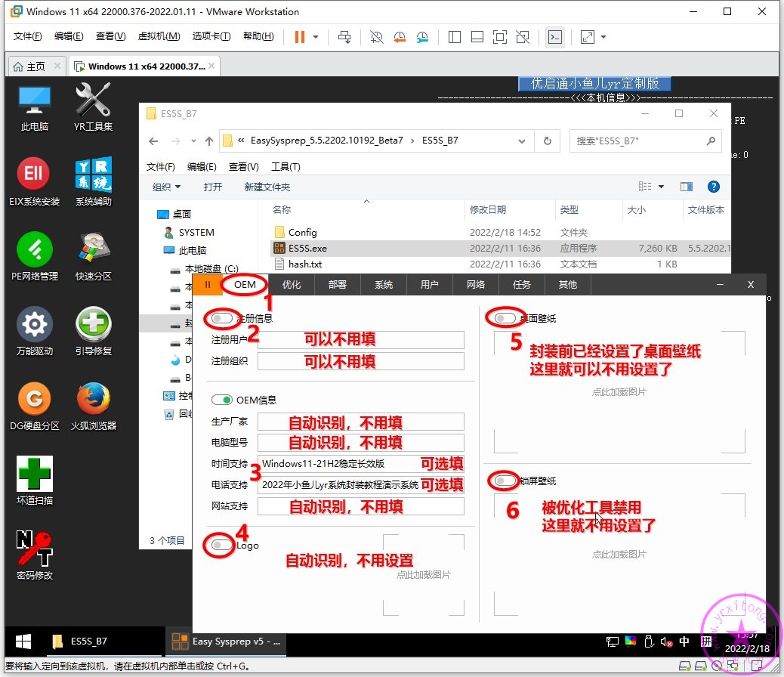
Task: Click 打开 in Explorer toolbar
Action: tap(212, 187)
